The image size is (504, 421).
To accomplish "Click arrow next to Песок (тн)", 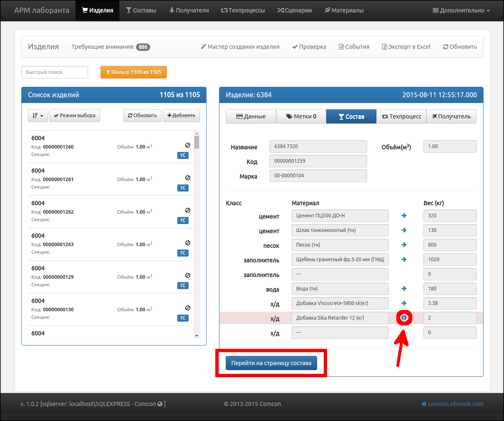I will [404, 245].
